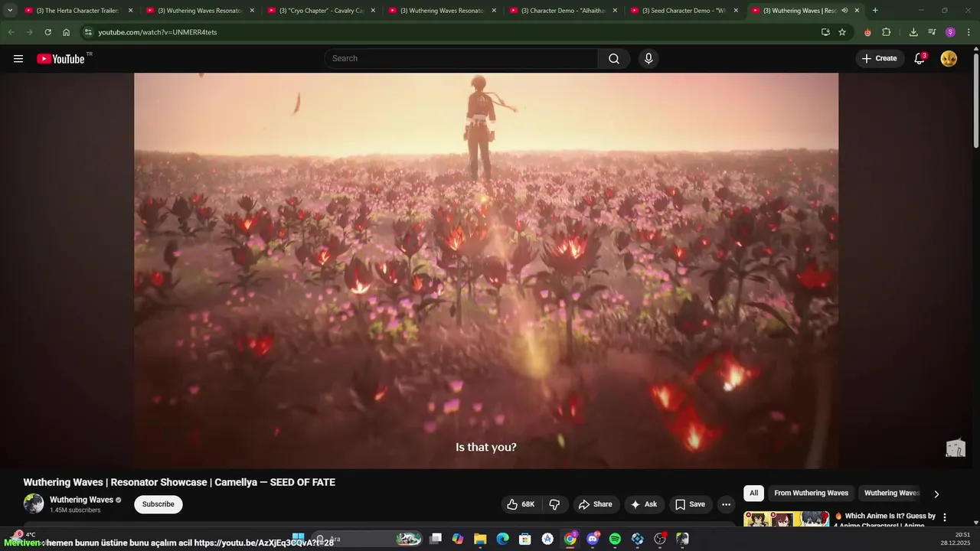Image resolution: width=980 pixels, height=551 pixels.
Task: Open Chrome downloads
Action: [x=913, y=32]
